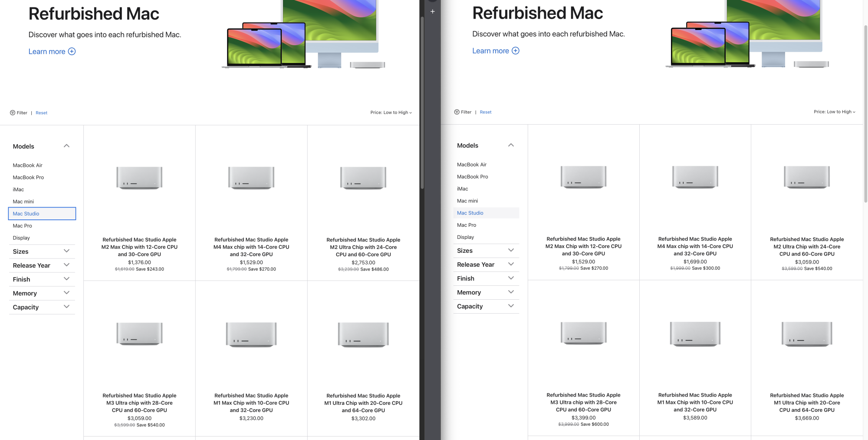Viewport: 868px width, 440px height.
Task: Choose iMac model in left window
Action: coord(19,190)
